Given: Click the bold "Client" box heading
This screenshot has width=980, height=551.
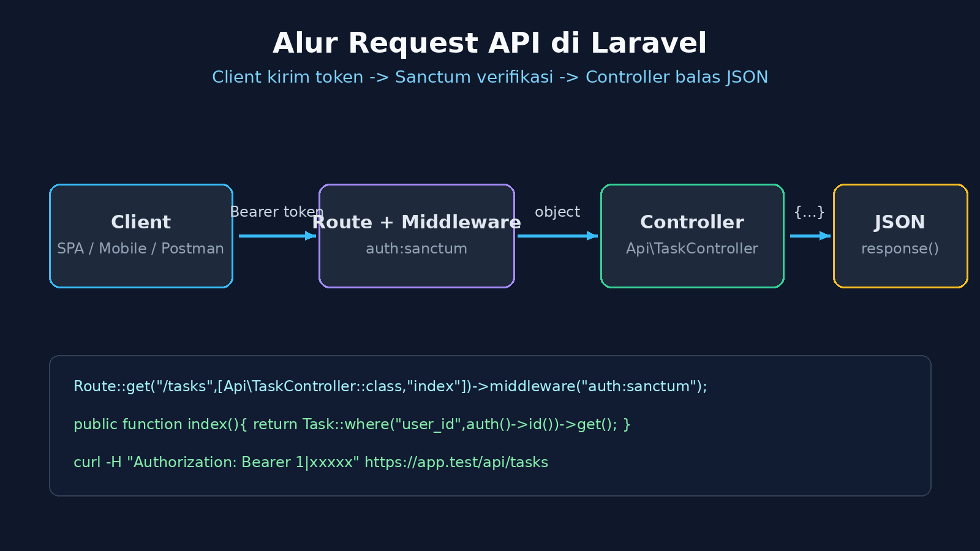Looking at the screenshot, I should click(x=141, y=222).
